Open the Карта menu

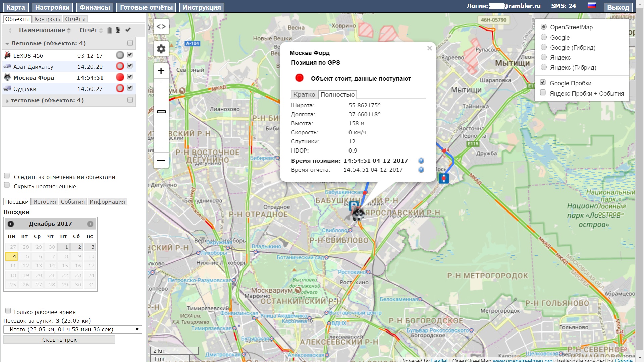pyautogui.click(x=16, y=7)
